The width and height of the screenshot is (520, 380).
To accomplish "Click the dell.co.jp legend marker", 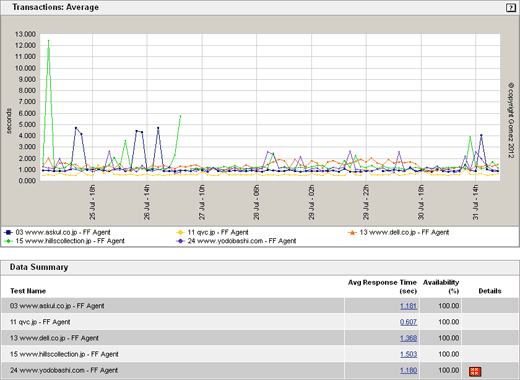I will [x=352, y=232].
